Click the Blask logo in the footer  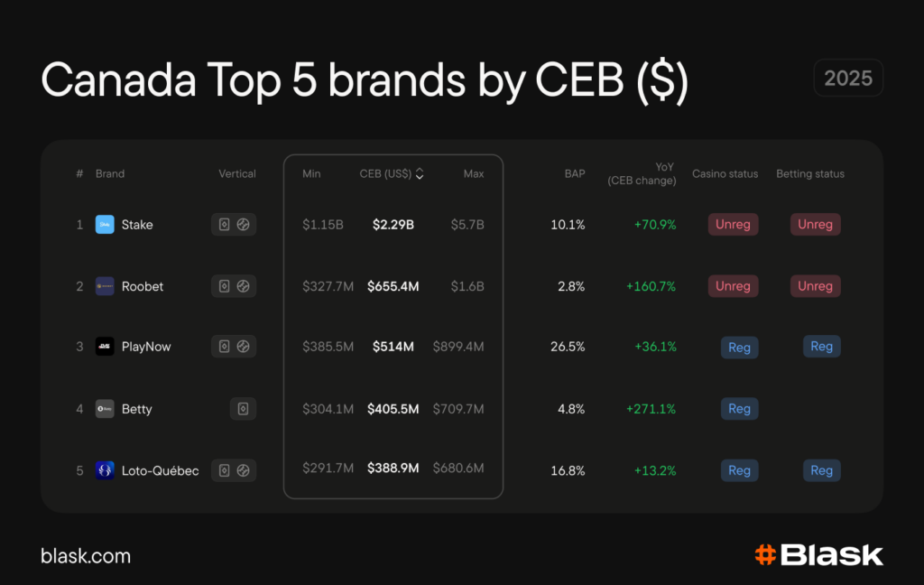[x=818, y=555]
